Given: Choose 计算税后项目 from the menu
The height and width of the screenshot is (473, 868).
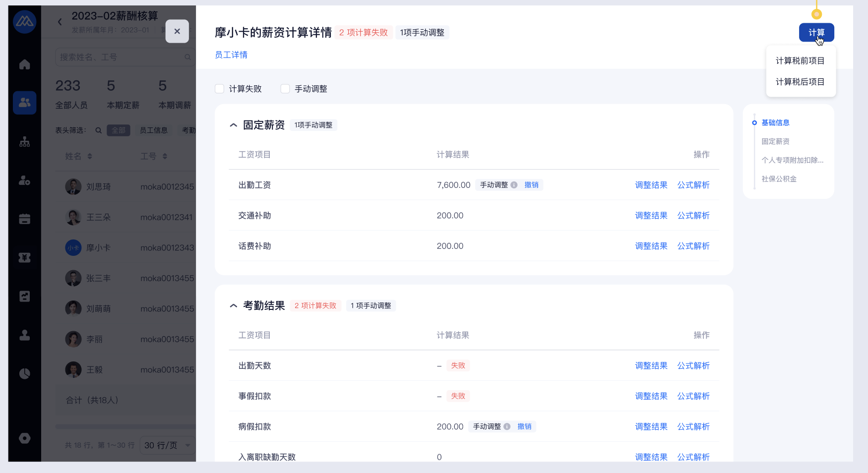Looking at the screenshot, I should 800,82.
